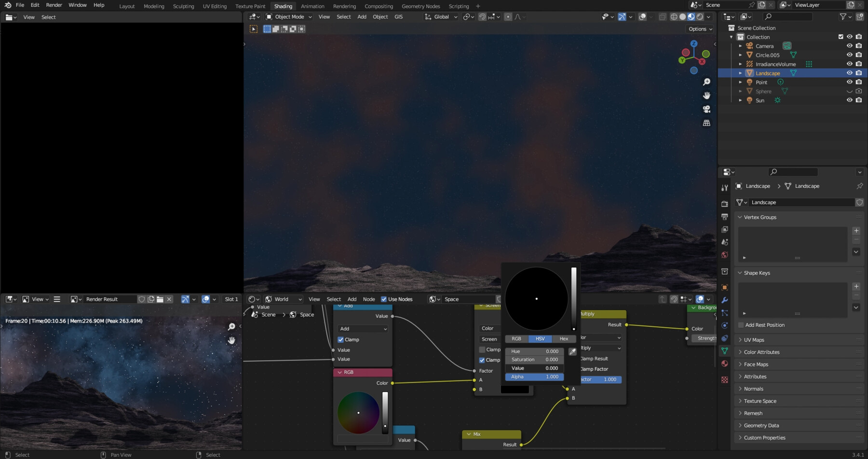Click the outliner search field

point(788,17)
